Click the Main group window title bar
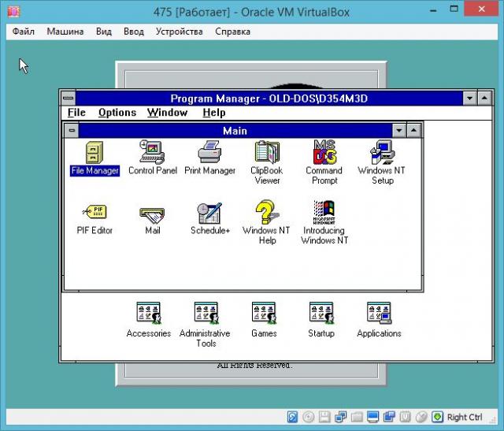The width and height of the screenshot is (504, 431). [235, 131]
